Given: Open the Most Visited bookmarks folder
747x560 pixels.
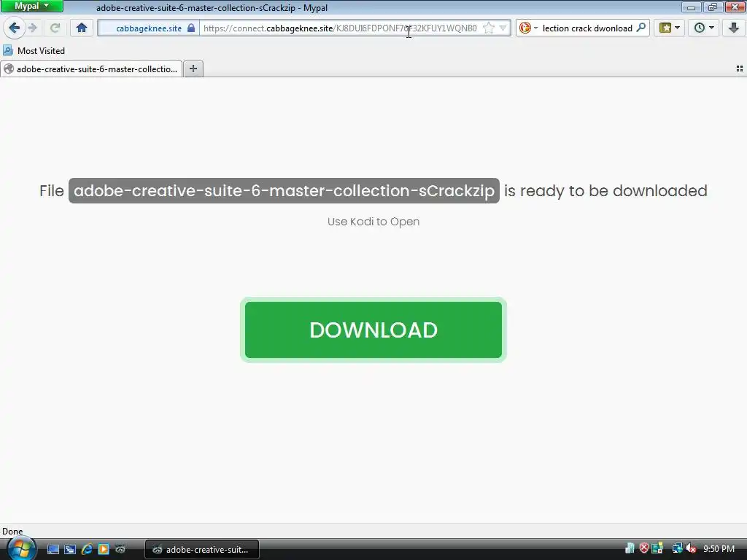Looking at the screenshot, I should [34, 50].
